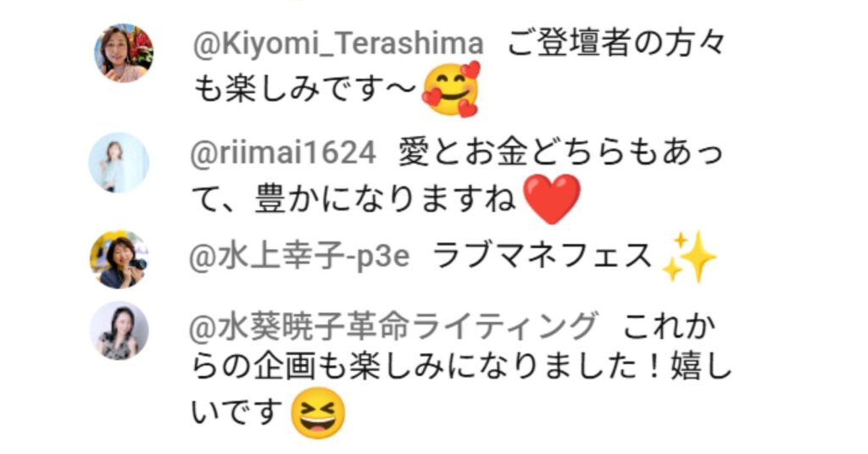This screenshot has width=868, height=454.
Task: Select the ラブマネフェス comment text
Action: (542, 257)
